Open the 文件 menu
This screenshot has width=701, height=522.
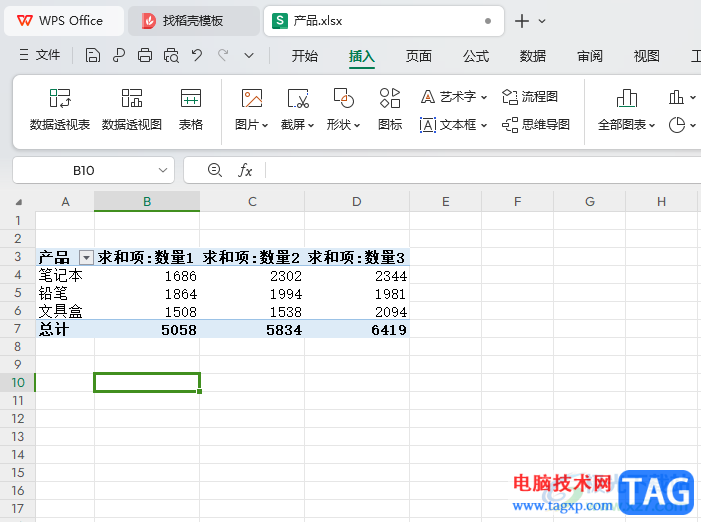(x=40, y=55)
